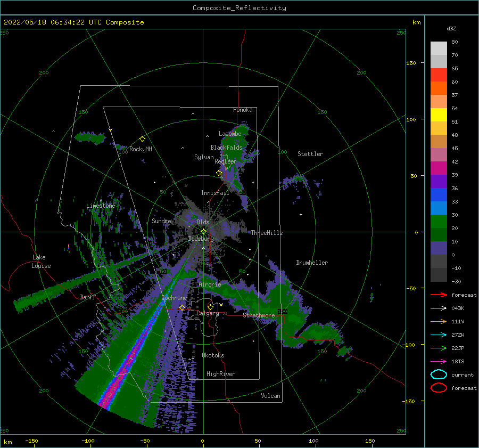Click the Vulcan label

pyautogui.click(x=270, y=396)
